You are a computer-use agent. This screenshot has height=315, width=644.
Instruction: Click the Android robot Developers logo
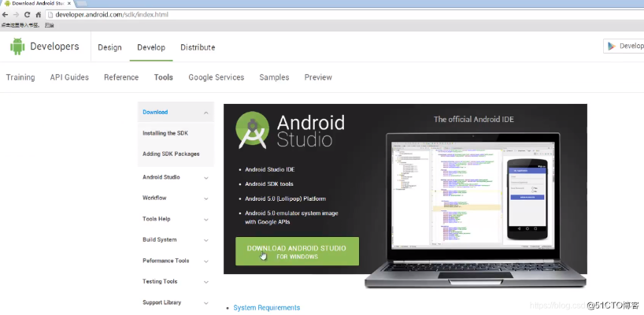[x=17, y=47]
